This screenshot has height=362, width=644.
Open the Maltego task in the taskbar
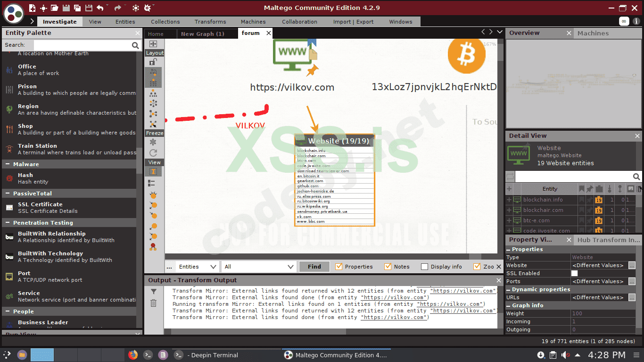click(336, 355)
